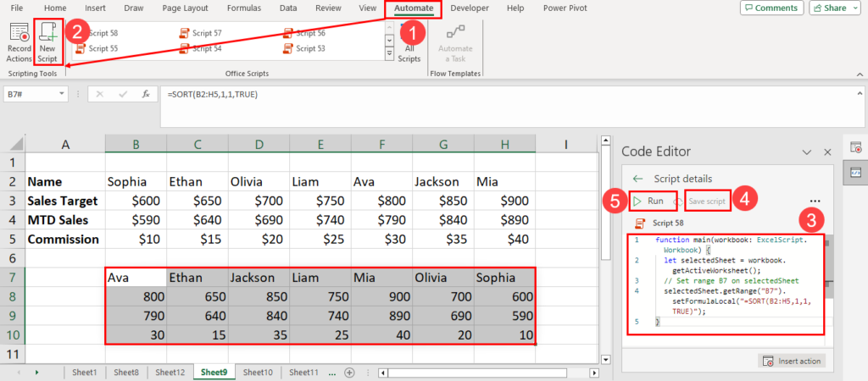Click the Comments button

[771, 8]
